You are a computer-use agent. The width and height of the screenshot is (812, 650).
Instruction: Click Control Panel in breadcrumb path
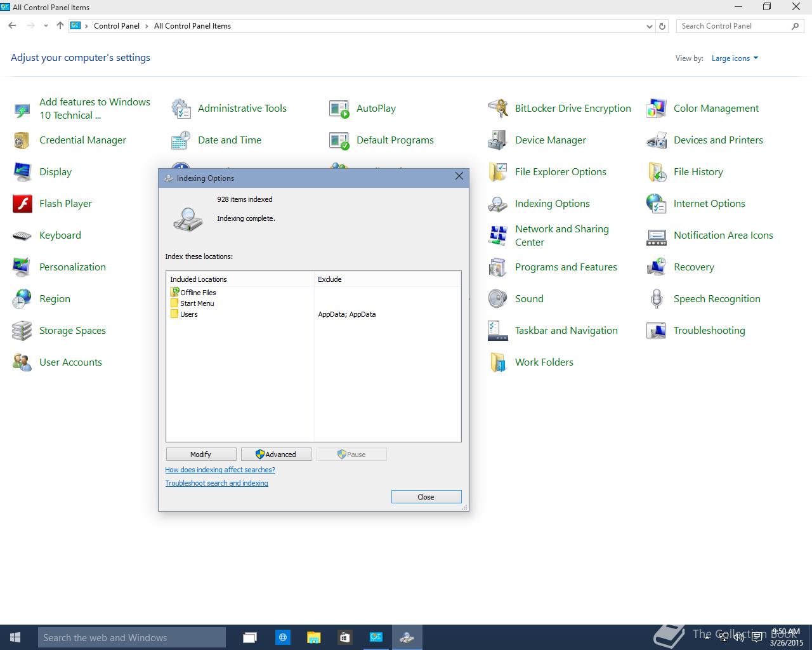pyautogui.click(x=117, y=26)
